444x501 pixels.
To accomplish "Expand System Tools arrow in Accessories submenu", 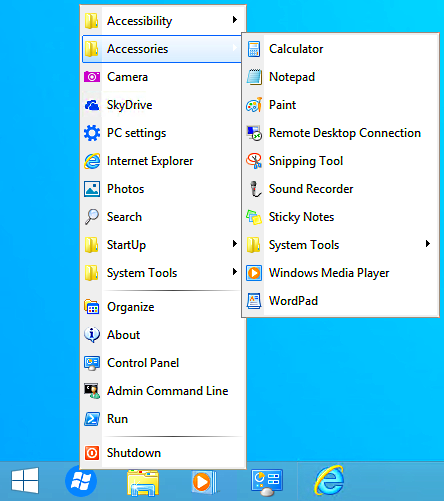I will coord(428,244).
